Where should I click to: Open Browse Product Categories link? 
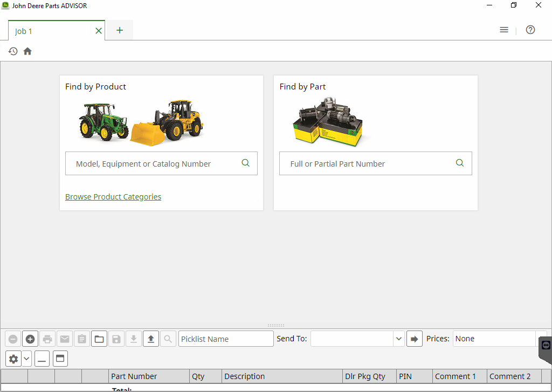[x=113, y=197]
